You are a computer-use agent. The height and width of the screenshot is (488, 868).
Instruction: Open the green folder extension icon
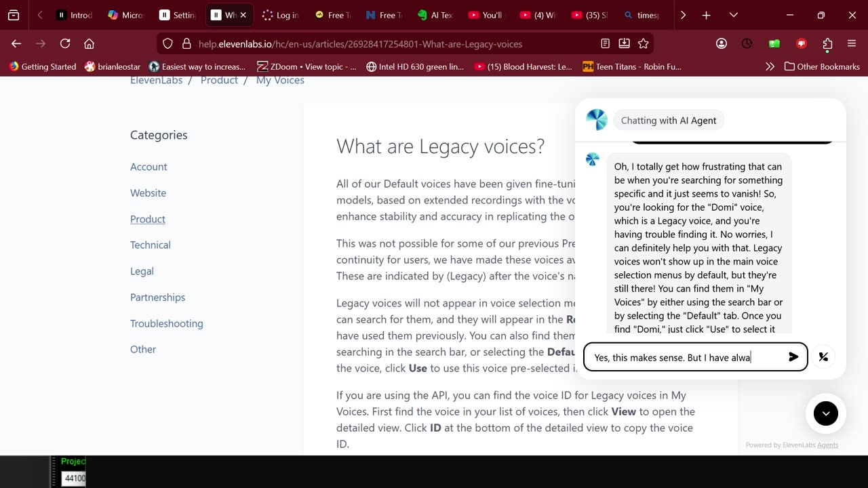[774, 43]
